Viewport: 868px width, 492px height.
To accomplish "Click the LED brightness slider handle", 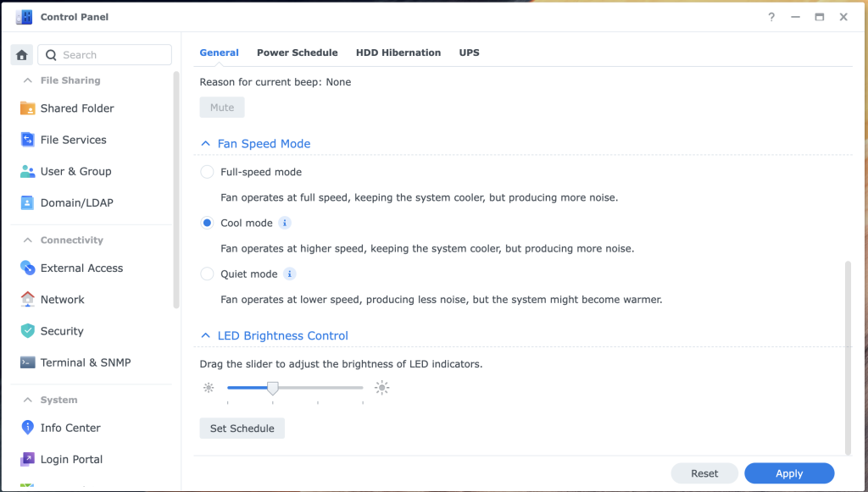I will pyautogui.click(x=272, y=388).
